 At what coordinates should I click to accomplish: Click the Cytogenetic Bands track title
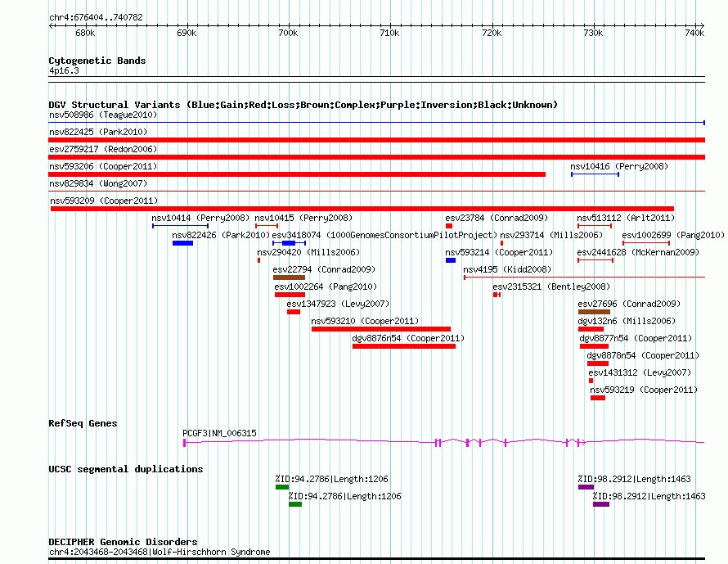click(x=97, y=61)
